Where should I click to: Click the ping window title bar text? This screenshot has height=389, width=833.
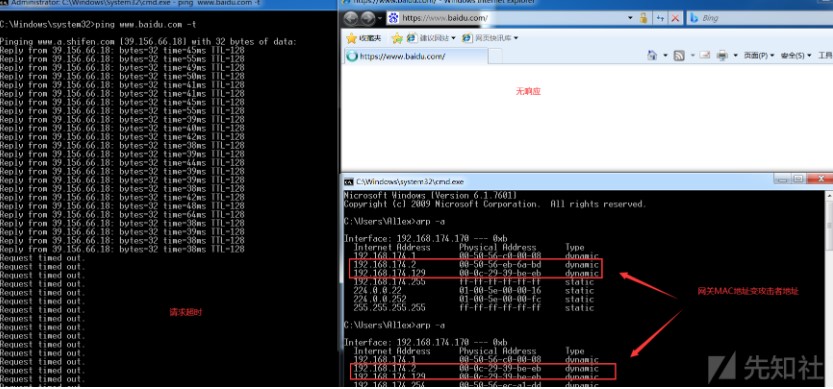[135, 3]
